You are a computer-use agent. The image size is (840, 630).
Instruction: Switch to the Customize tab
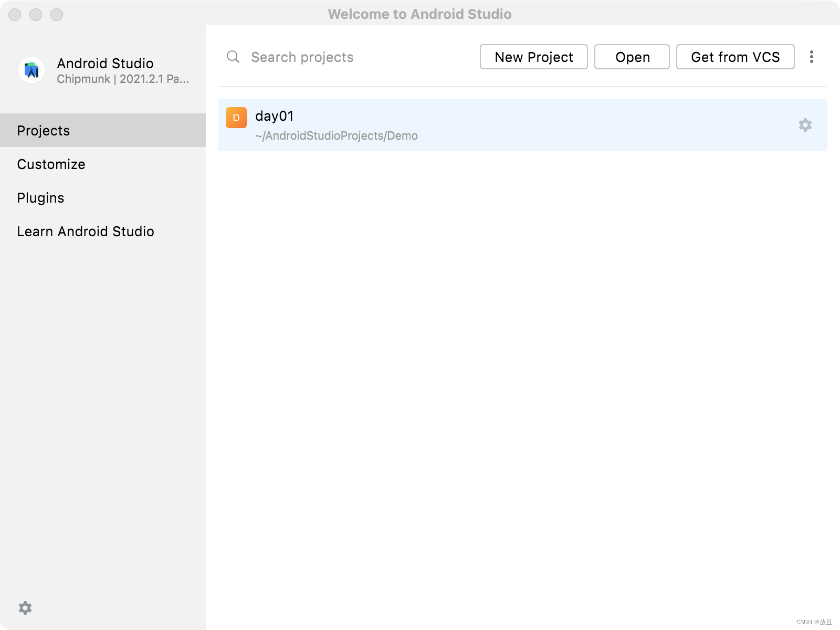coord(103,164)
